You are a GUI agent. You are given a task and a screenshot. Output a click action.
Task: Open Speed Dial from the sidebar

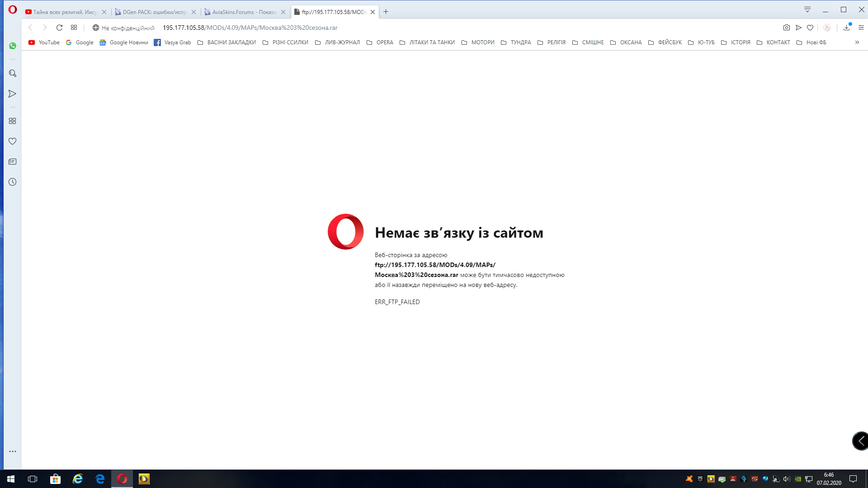pos(13,121)
